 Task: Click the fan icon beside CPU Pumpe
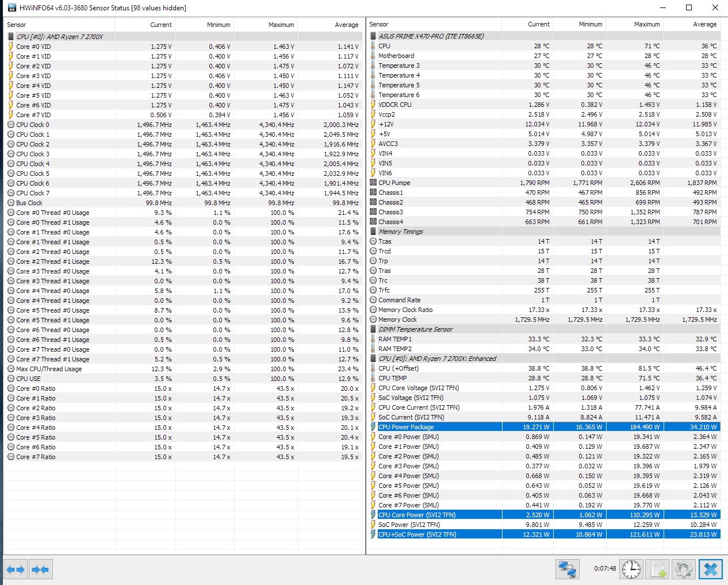coord(373,183)
